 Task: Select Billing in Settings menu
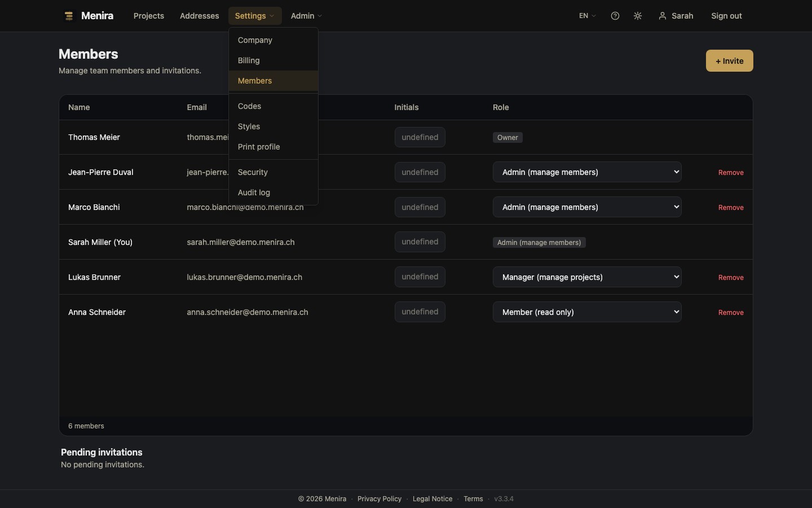coord(273,60)
